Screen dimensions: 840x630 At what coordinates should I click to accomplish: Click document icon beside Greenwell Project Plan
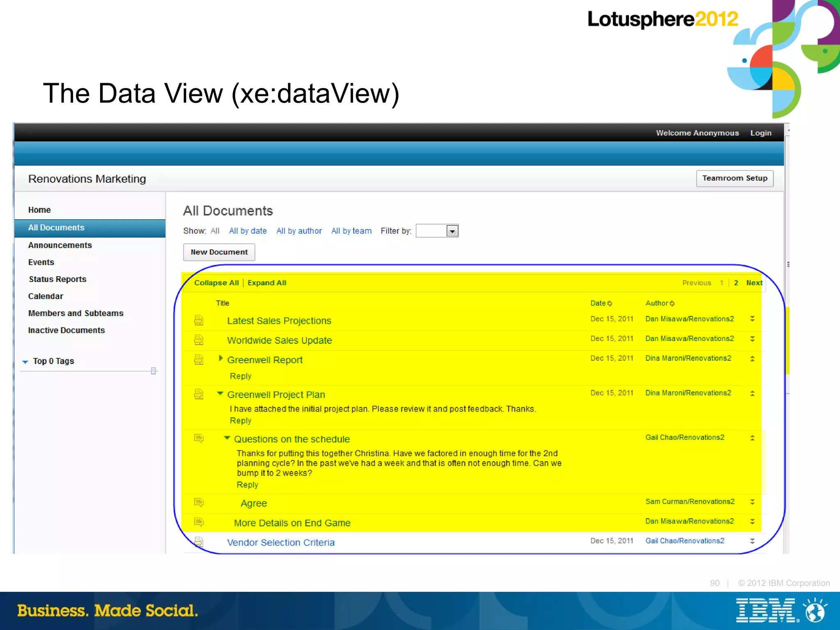pyautogui.click(x=199, y=394)
